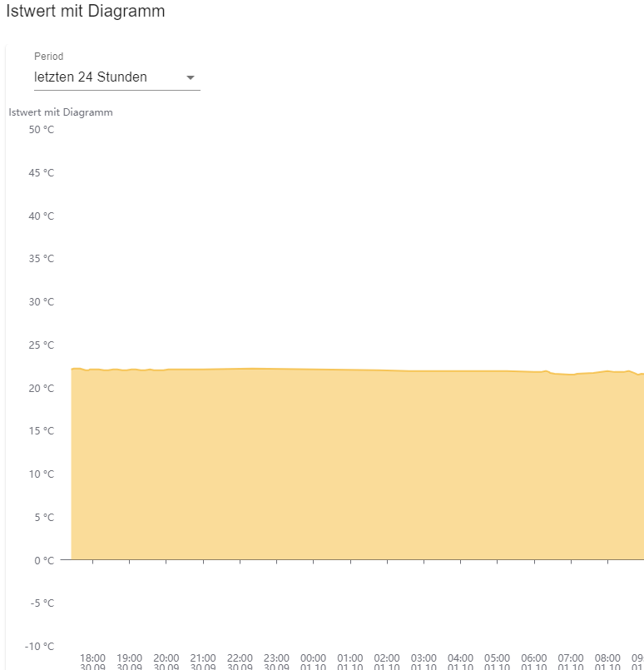Viewport: 644px width, 670px height.
Task: Select the 22:00 time axis label
Action: click(240, 659)
